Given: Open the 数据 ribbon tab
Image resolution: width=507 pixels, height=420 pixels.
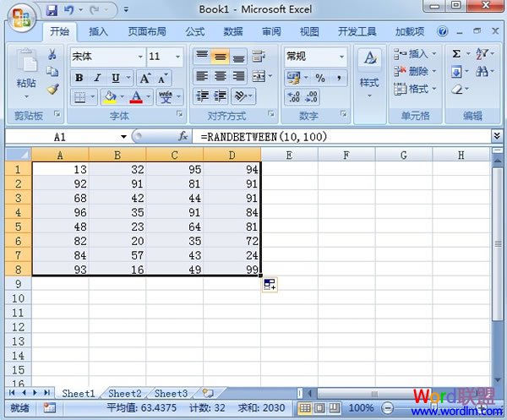Looking at the screenshot, I should [233, 31].
